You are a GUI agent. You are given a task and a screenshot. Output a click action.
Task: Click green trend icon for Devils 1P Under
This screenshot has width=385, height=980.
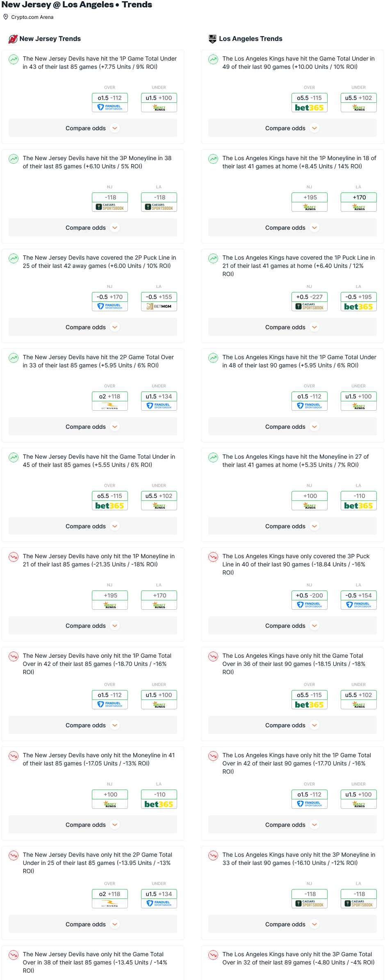(x=14, y=59)
